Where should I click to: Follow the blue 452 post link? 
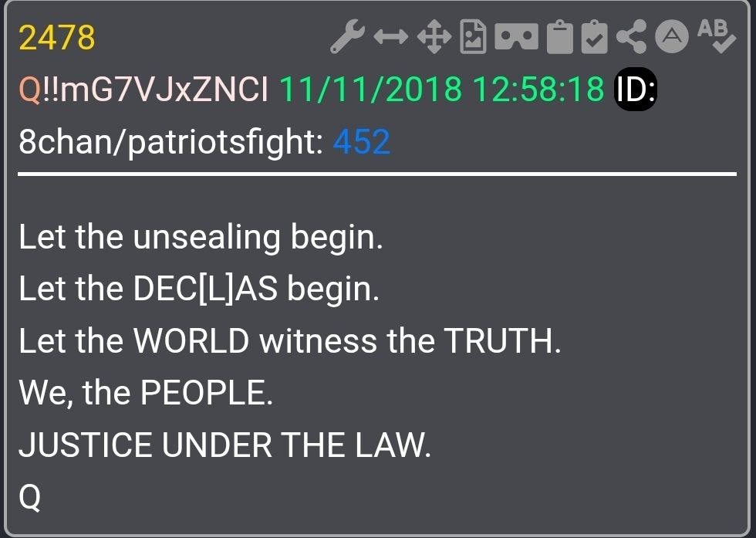pos(362,142)
